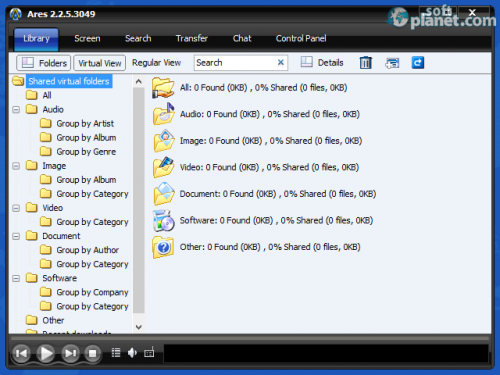Select Group by Genre folder
The image size is (500, 375).
[86, 152]
